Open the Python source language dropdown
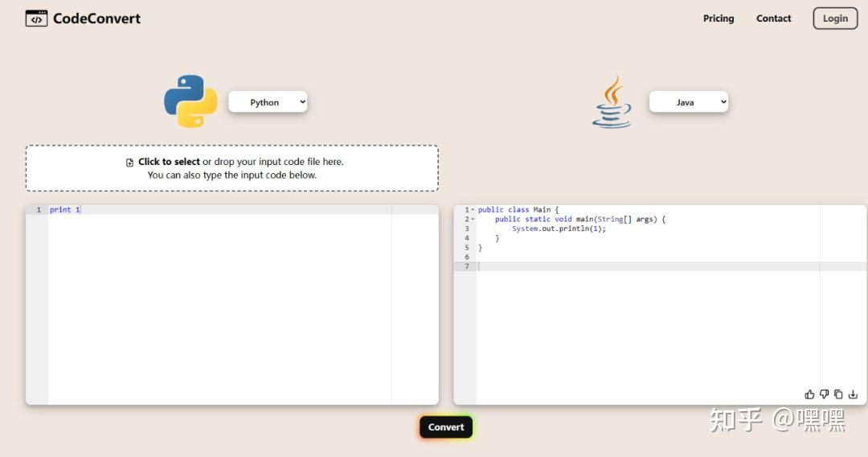Screen dimensions: 868x457 coord(268,102)
